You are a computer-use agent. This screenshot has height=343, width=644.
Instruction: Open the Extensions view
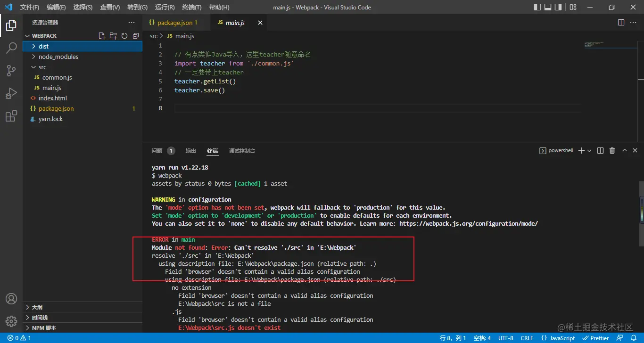[x=11, y=116]
